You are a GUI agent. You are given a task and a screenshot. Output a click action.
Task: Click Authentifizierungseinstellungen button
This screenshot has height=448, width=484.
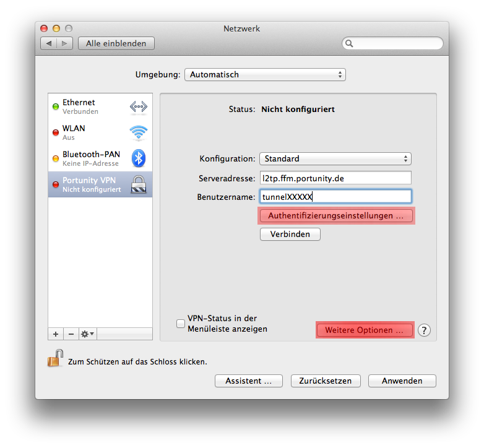[336, 216]
